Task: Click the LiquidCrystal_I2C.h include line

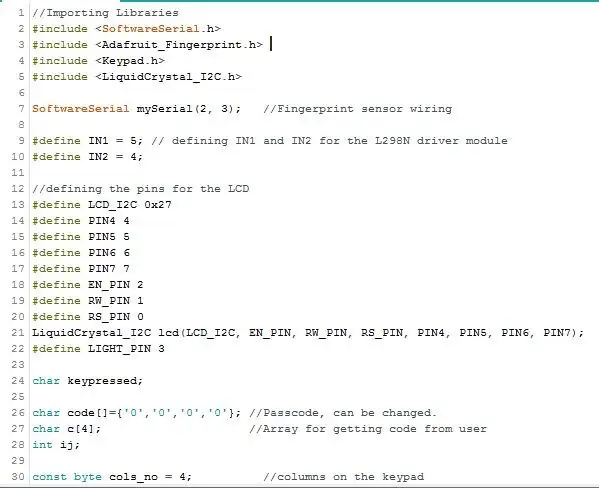Action: 137,77
